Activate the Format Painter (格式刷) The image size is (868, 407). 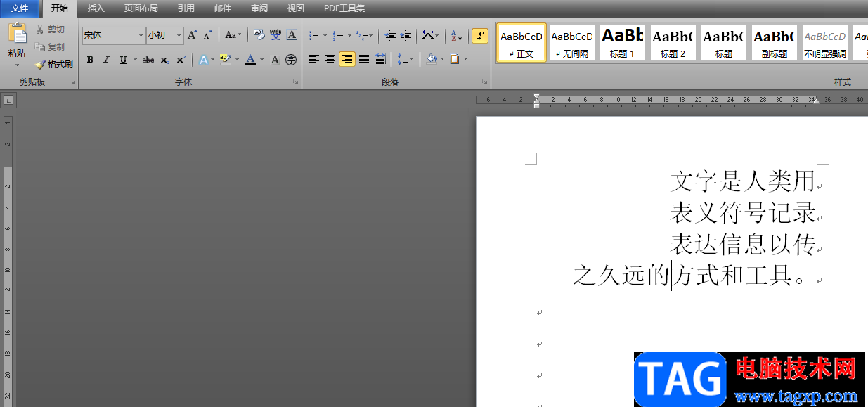pyautogui.click(x=53, y=64)
